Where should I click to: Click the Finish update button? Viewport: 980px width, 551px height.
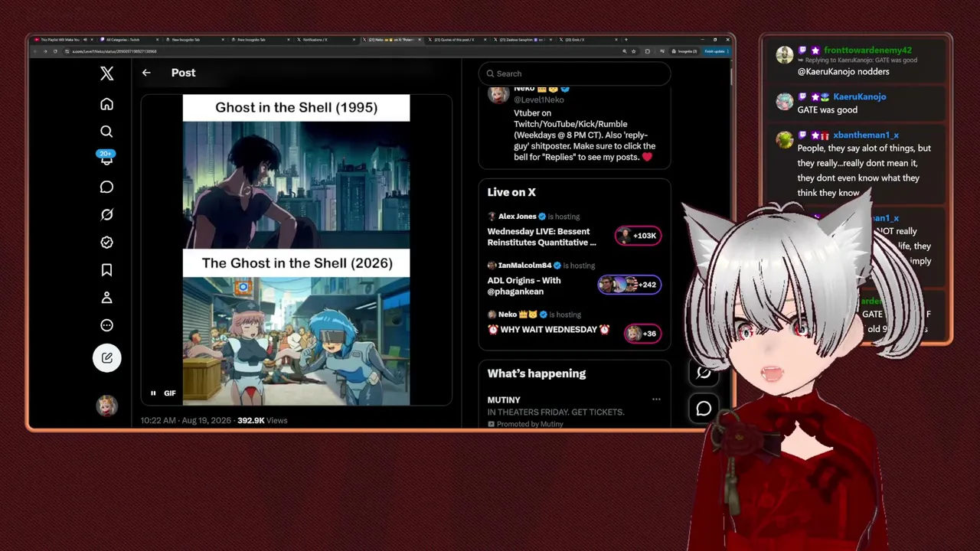click(716, 51)
